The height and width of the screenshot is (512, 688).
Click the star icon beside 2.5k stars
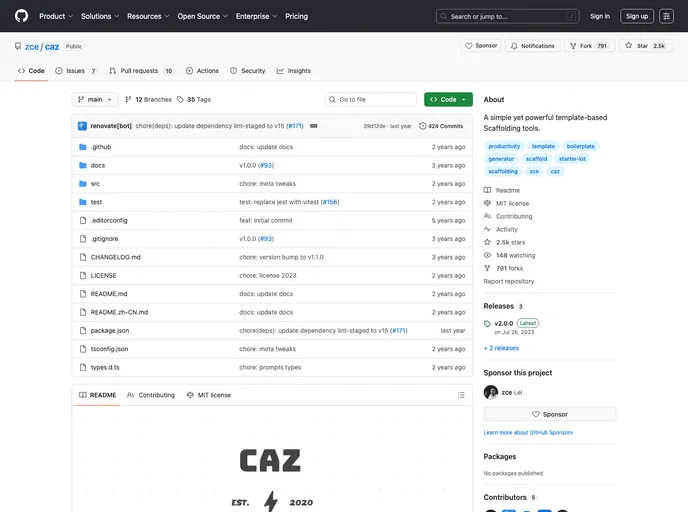coord(487,242)
